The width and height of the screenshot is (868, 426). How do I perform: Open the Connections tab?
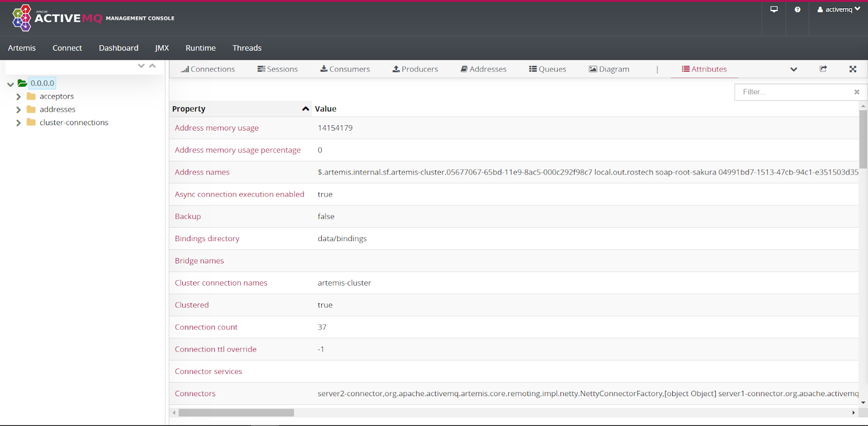coord(208,69)
